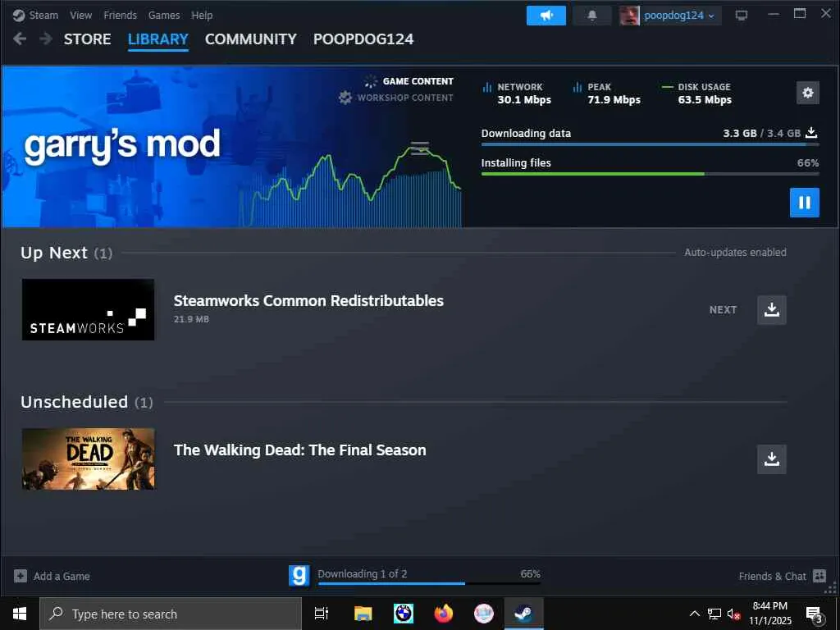Image resolution: width=840 pixels, height=630 pixels.
Task: Click the NETWORK graph icon
Action: coord(487,87)
